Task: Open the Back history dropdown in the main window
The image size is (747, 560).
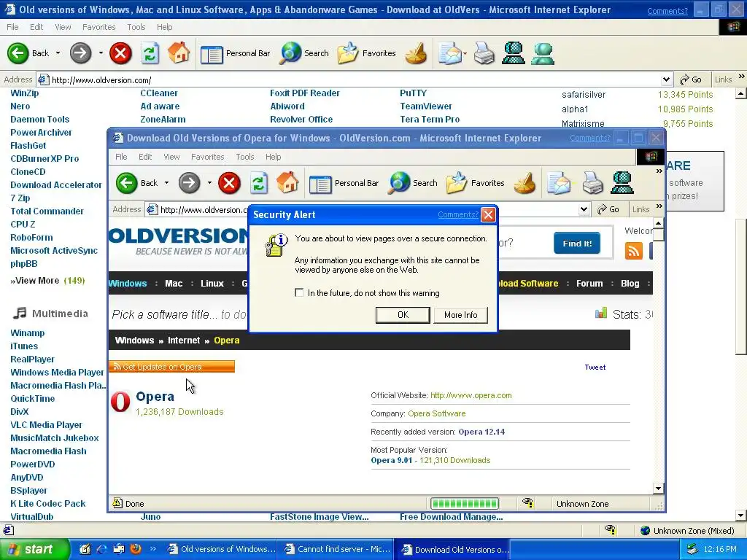Action: (58, 52)
